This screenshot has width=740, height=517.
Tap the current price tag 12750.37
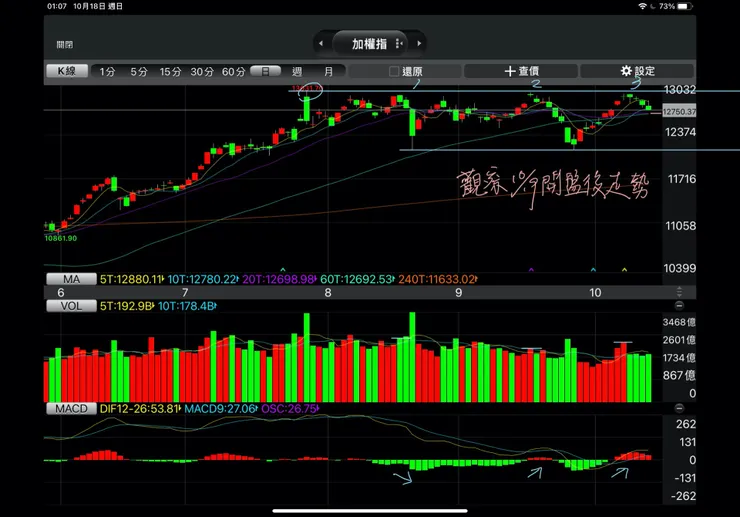[x=679, y=112]
